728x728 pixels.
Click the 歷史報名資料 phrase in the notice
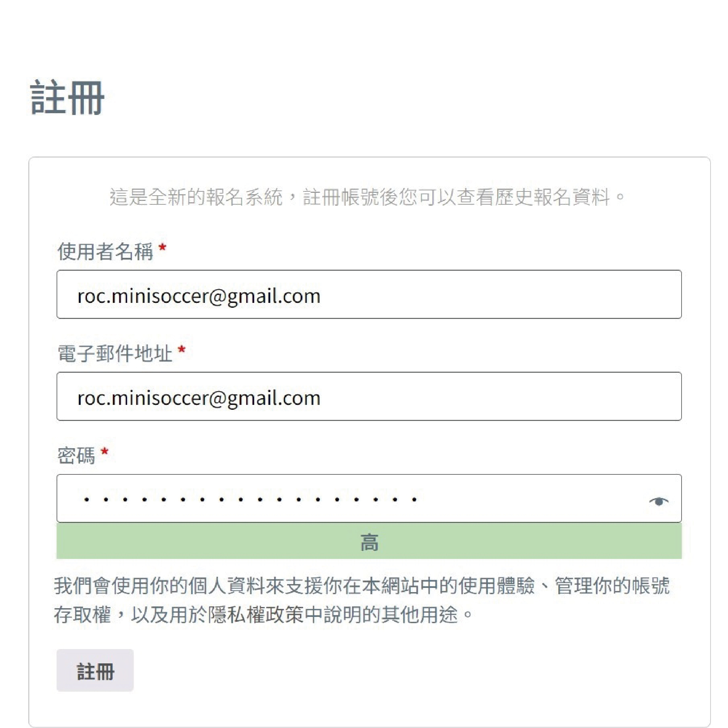click(552, 197)
